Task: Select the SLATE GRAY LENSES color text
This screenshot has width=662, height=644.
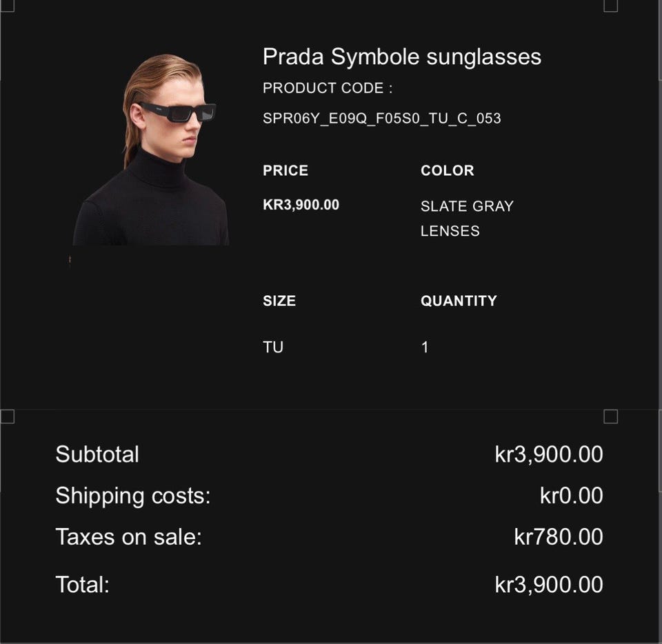Action: coord(467,218)
